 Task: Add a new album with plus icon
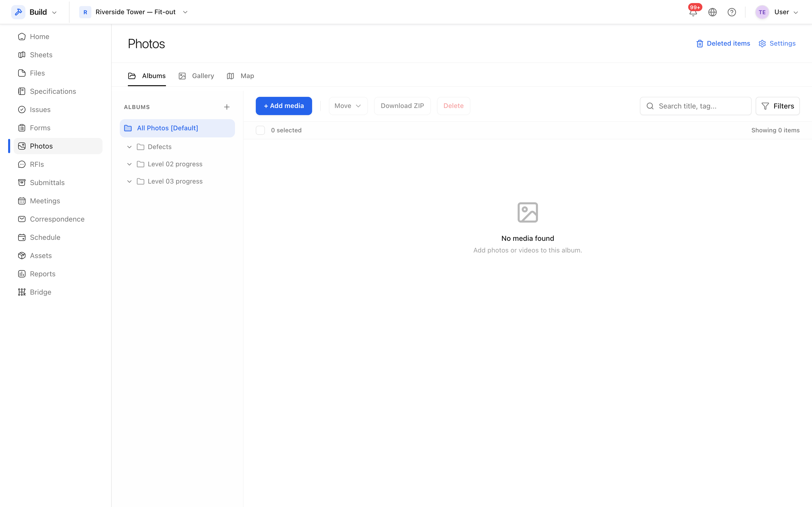pyautogui.click(x=227, y=107)
